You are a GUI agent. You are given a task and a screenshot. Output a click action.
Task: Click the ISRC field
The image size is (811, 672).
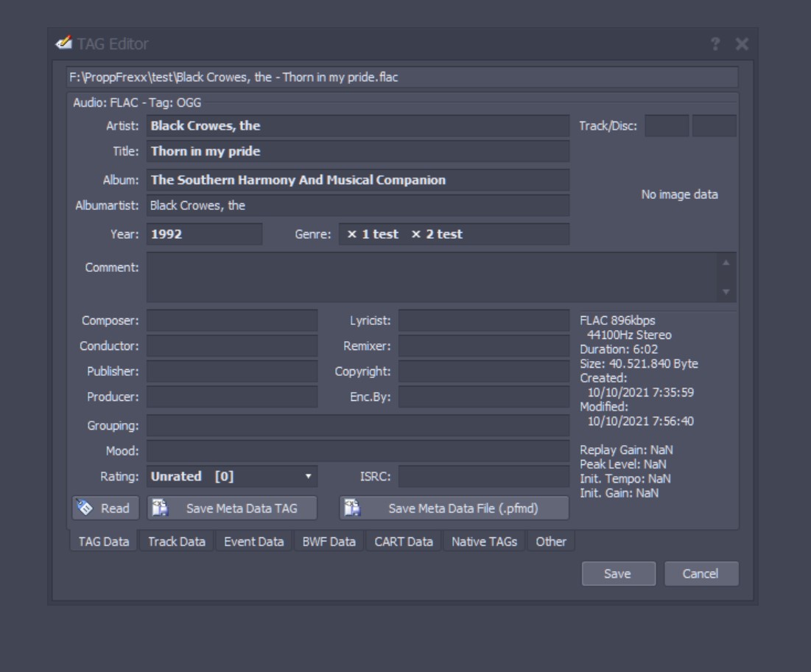coord(484,477)
